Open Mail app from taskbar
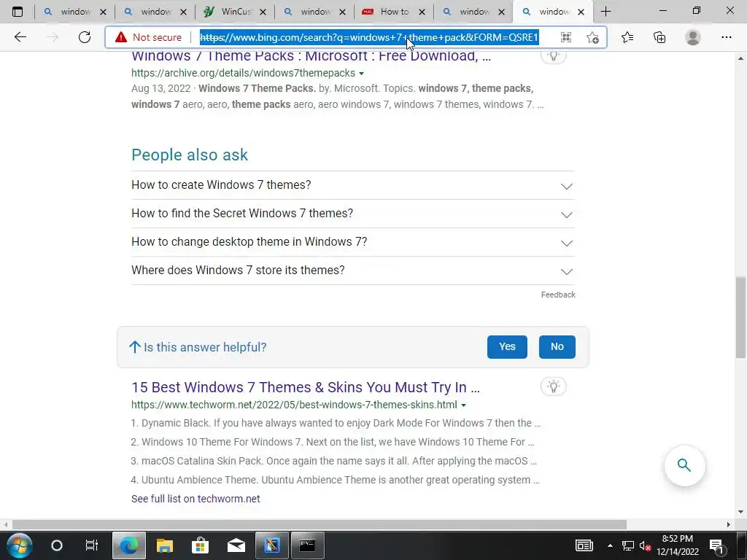 (x=236, y=545)
